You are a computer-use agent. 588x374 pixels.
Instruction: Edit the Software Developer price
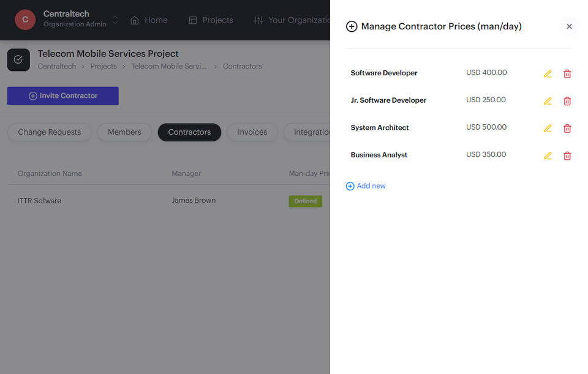pos(548,74)
